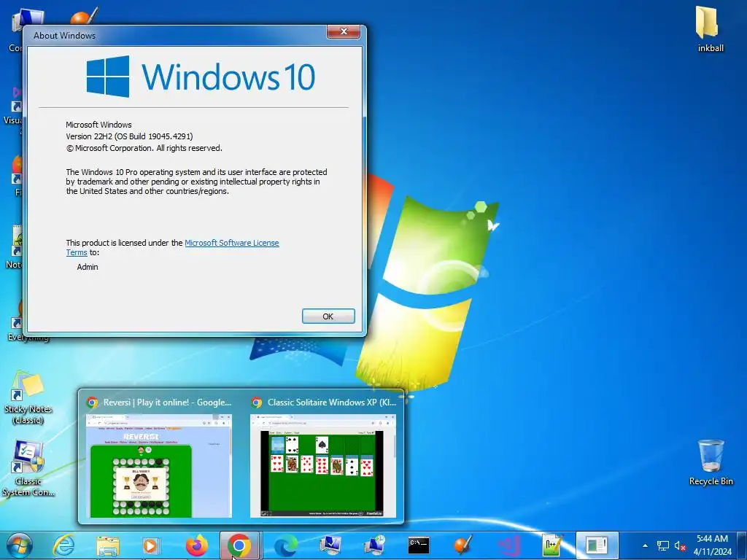Screen dimensions: 747x560
Task: Close the About Windows dialog
Action: coord(344,31)
